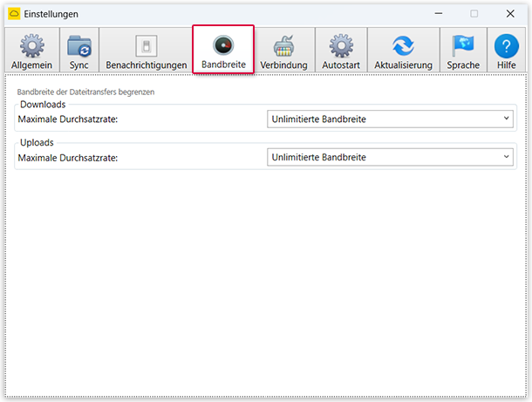This screenshot has width=532, height=402.
Task: Open the Autostart tab
Action: [341, 51]
